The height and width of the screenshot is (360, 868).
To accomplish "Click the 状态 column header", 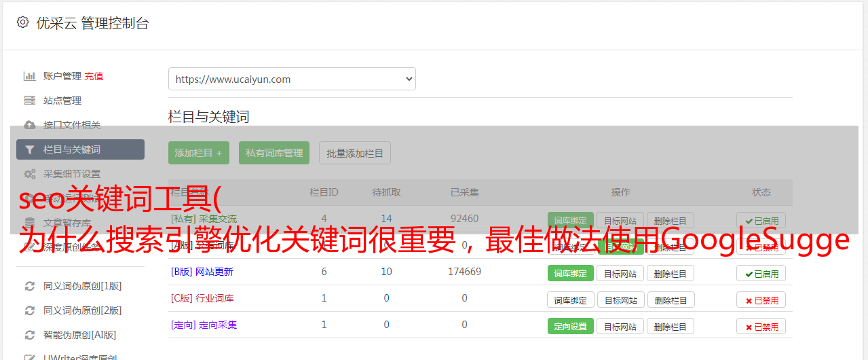I will click(761, 192).
